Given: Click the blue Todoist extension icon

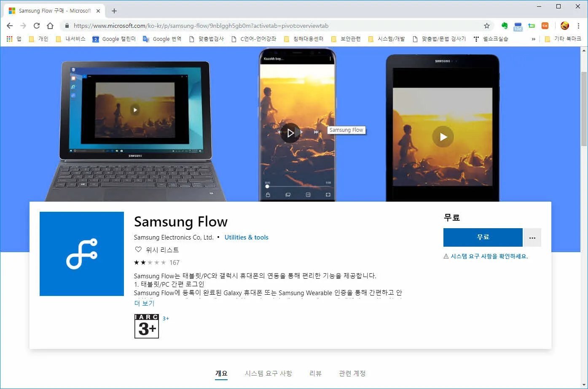Looking at the screenshot, I should pos(518,26).
